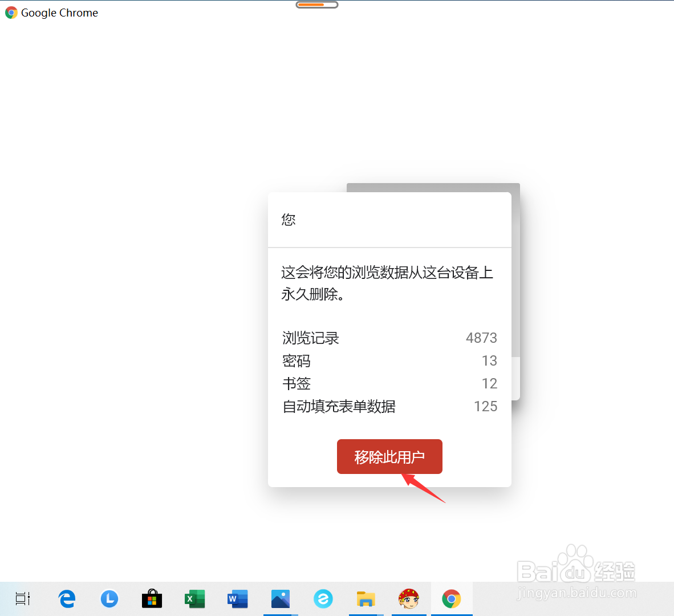Open the blue clock L app icon
The height and width of the screenshot is (616, 674).
pyautogui.click(x=109, y=598)
